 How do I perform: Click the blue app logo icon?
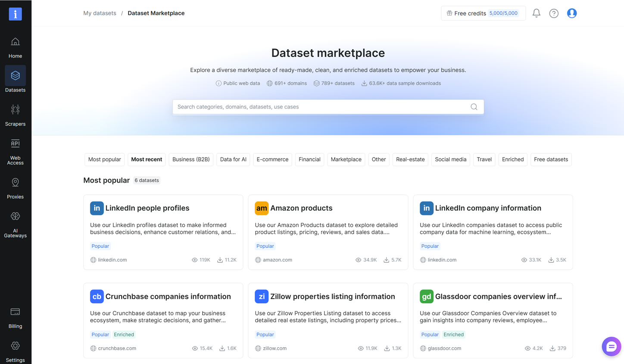coord(15,14)
